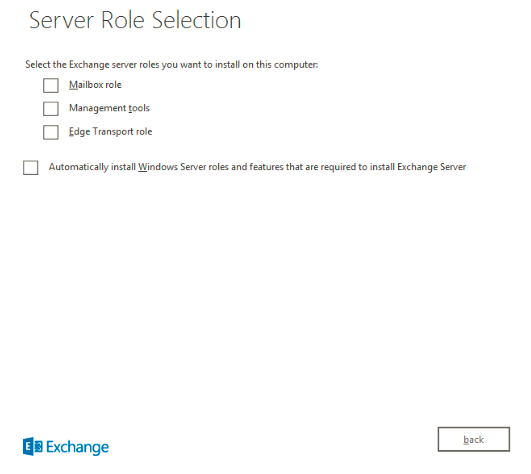The image size is (531, 474).
Task: Enable the Mailbox role checkbox
Action: coord(51,85)
